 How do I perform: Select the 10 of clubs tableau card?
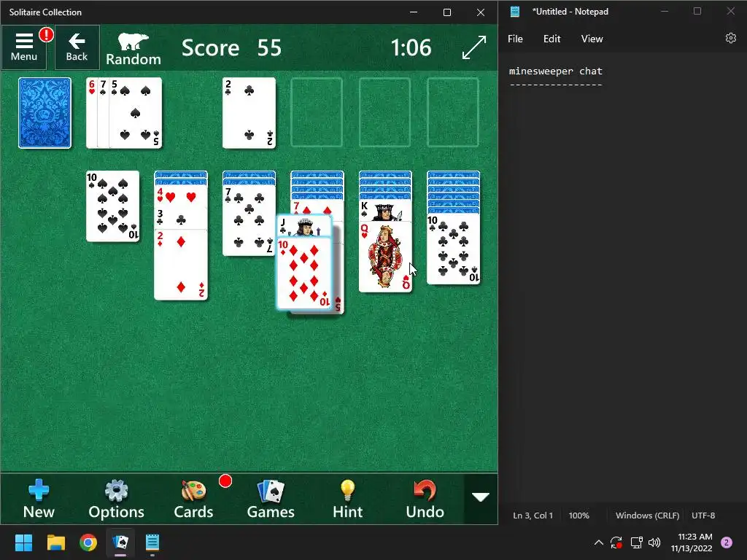454,249
